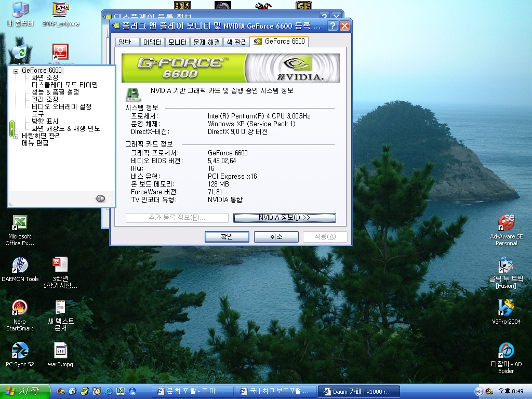The width and height of the screenshot is (532, 399).
Task: Click the help question mark button in title bar
Action: pos(333,26)
